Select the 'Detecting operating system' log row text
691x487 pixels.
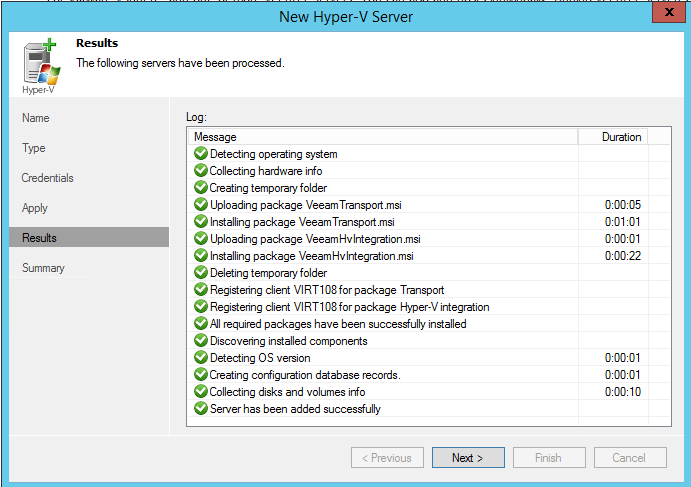pyautogui.click(x=274, y=154)
